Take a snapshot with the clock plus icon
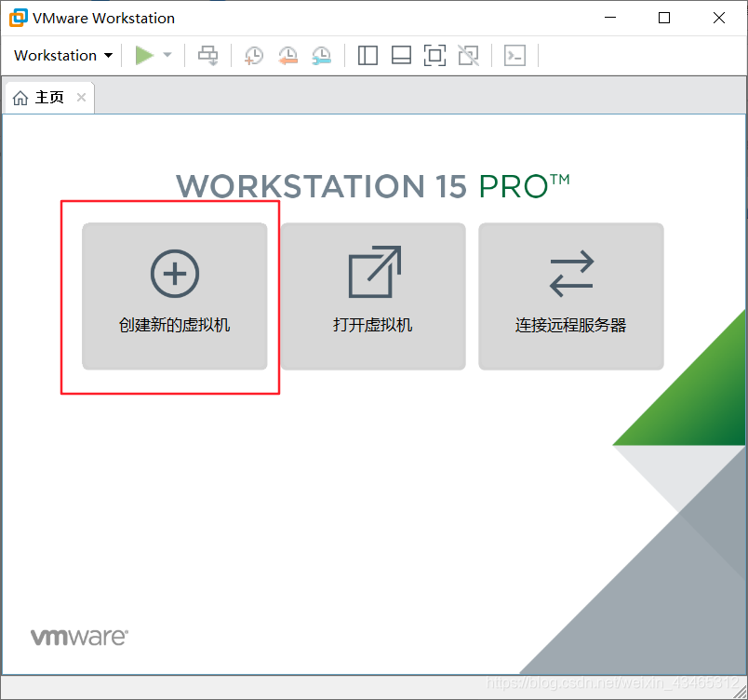Image resolution: width=748 pixels, height=700 pixels. pyautogui.click(x=254, y=55)
